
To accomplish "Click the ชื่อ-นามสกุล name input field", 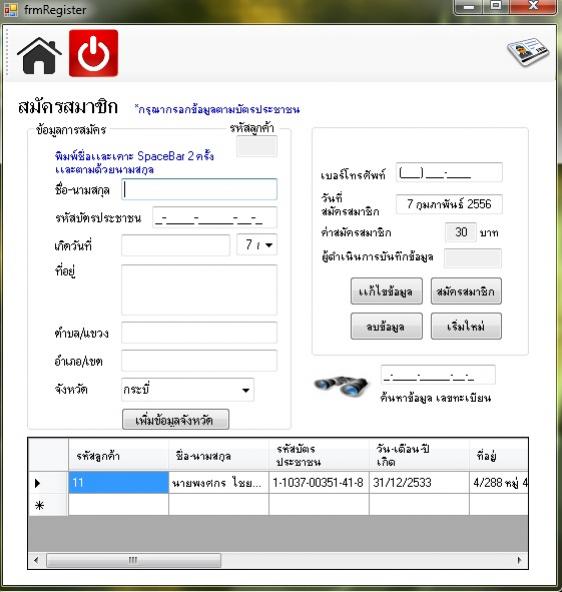I will pos(199,189).
